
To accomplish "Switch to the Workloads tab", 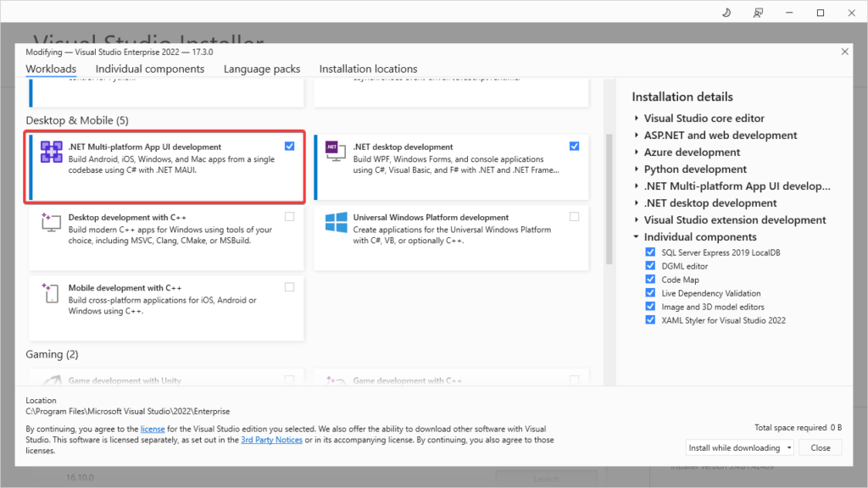I will pyautogui.click(x=51, y=69).
